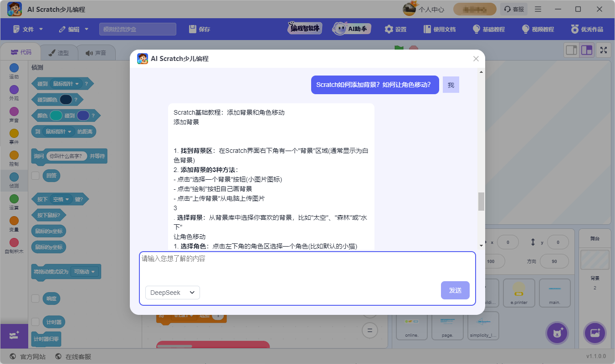Open 官方网站 globe link
615x364 pixels.
coord(27,357)
